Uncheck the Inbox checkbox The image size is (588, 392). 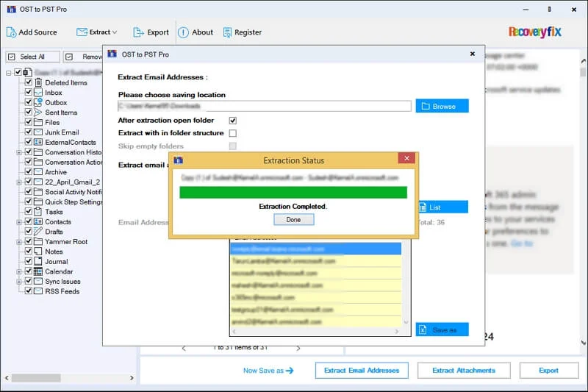[x=28, y=92]
